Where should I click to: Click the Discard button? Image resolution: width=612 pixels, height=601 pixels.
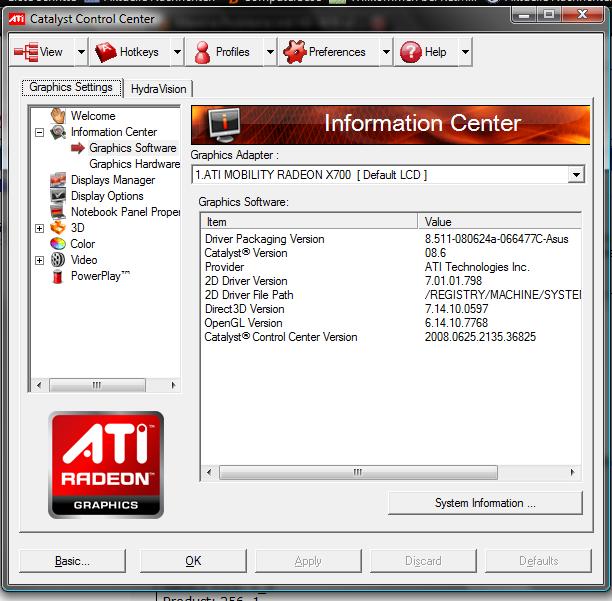(423, 561)
